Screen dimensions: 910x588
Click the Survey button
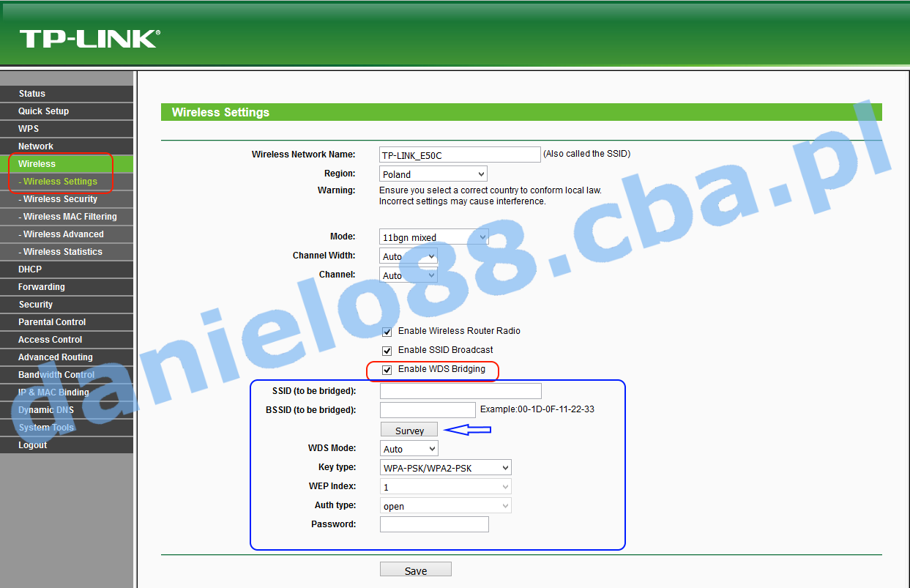point(409,430)
